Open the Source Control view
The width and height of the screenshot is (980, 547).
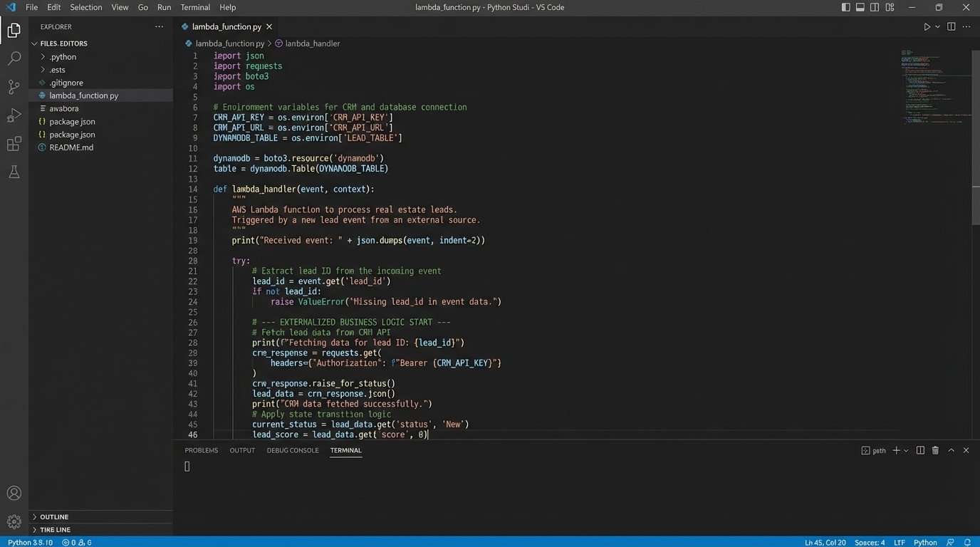click(x=14, y=88)
